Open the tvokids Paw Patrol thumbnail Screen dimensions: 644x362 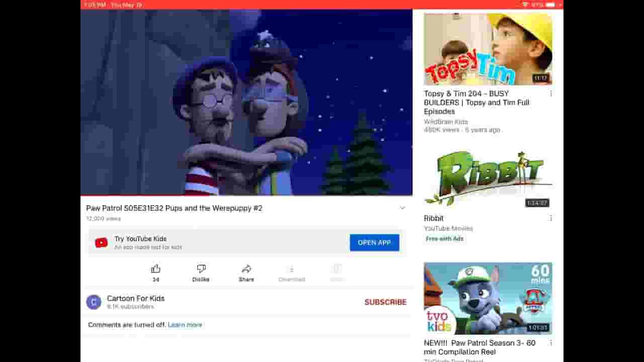pos(488,299)
